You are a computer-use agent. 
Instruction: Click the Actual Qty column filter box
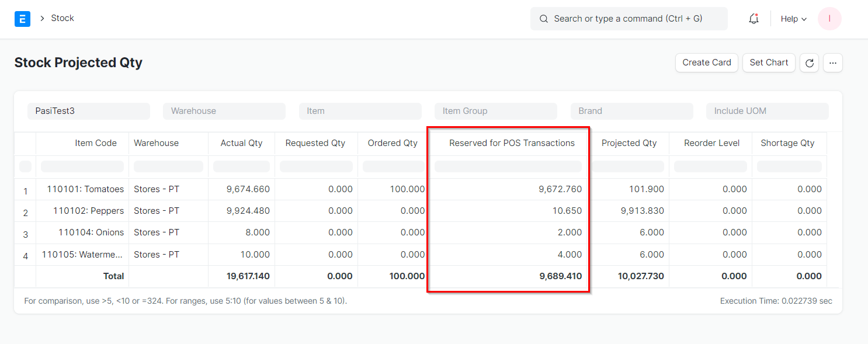point(241,166)
